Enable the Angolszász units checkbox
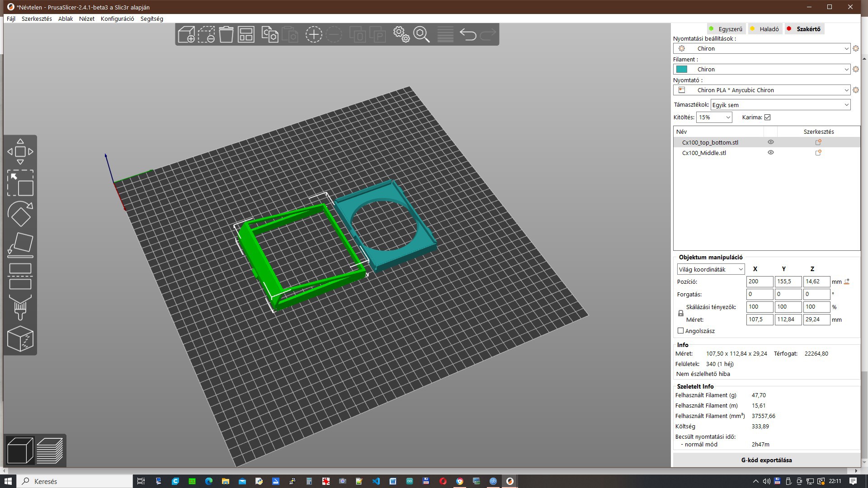The height and width of the screenshot is (488, 868). 681,331
